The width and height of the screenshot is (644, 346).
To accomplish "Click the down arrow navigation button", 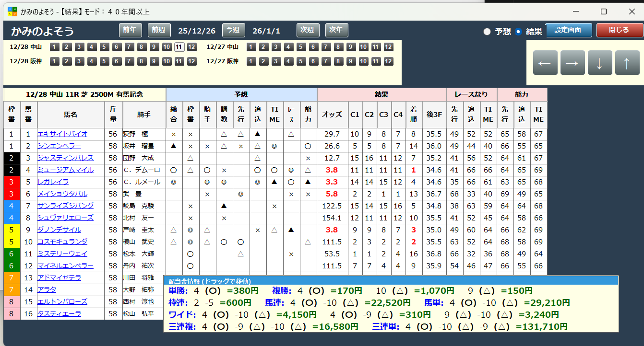I will click(x=600, y=63).
